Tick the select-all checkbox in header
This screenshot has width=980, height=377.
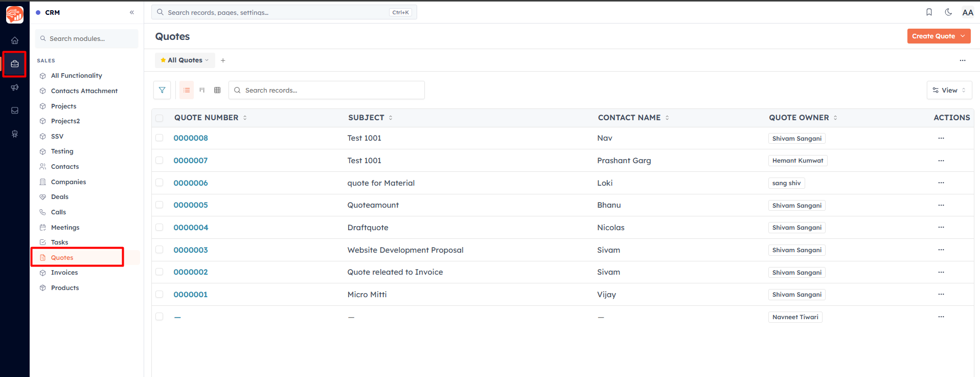(x=159, y=118)
